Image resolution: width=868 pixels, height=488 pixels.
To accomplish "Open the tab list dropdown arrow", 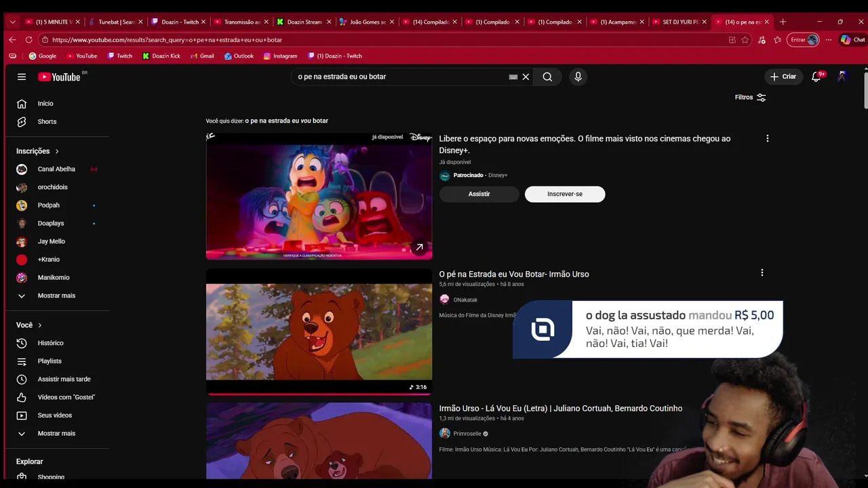I will (12, 22).
